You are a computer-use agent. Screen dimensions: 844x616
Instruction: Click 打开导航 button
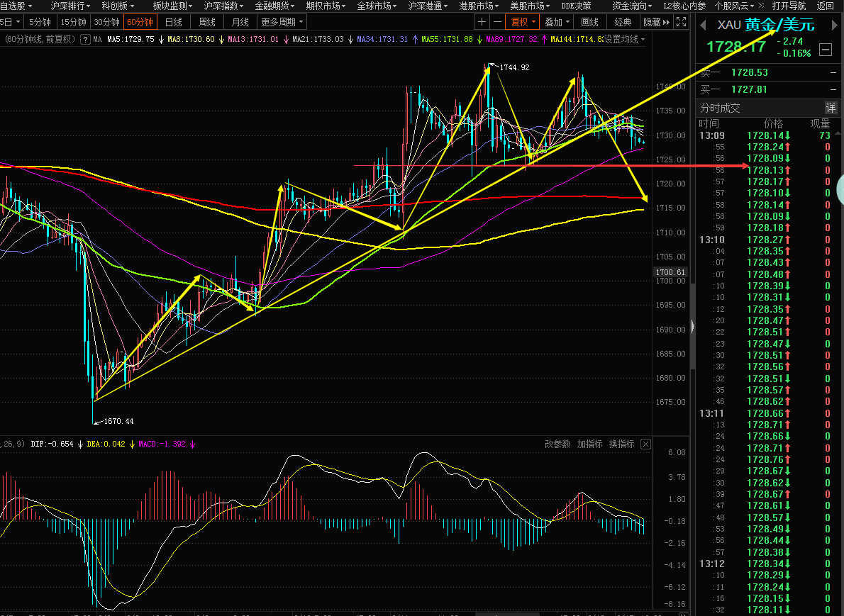pyautogui.click(x=789, y=6)
